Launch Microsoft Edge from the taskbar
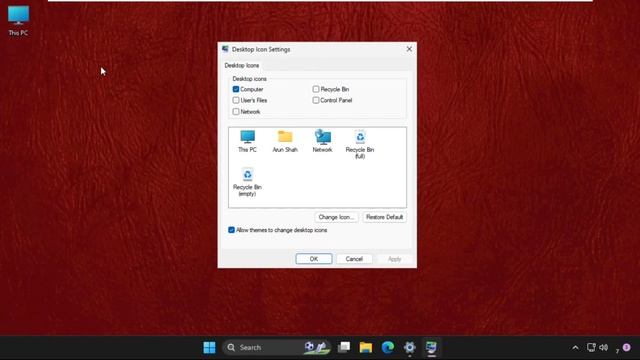 (388, 347)
